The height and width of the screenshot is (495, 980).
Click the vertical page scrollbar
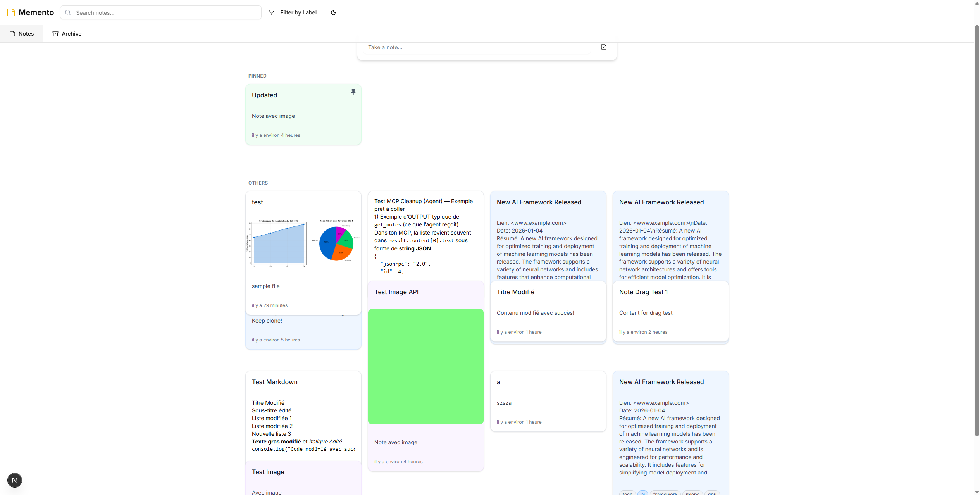click(x=977, y=233)
